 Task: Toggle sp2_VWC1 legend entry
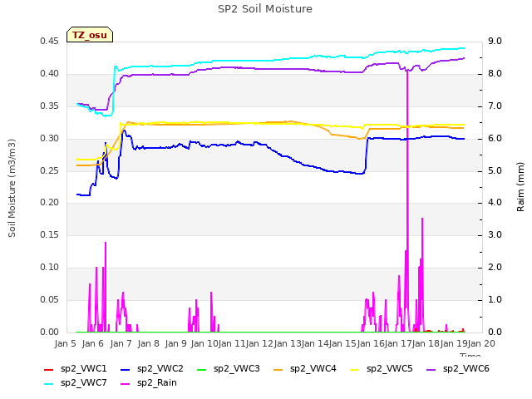[76, 369]
